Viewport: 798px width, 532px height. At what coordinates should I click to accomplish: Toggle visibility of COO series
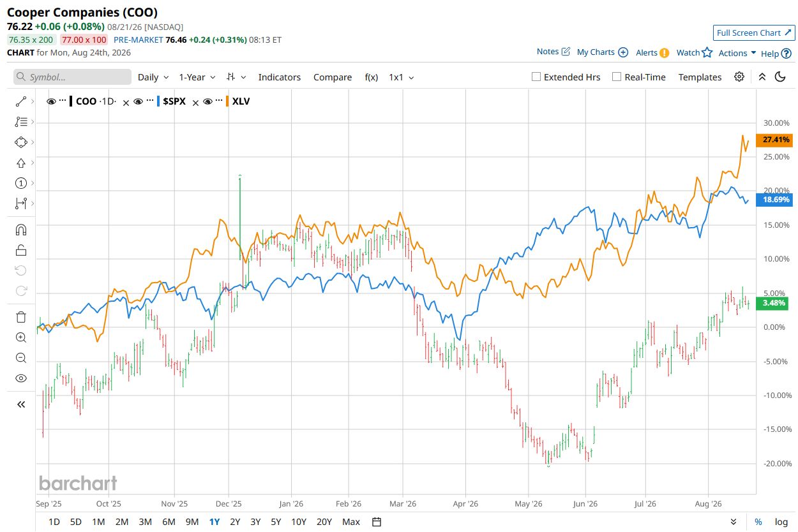click(x=52, y=101)
